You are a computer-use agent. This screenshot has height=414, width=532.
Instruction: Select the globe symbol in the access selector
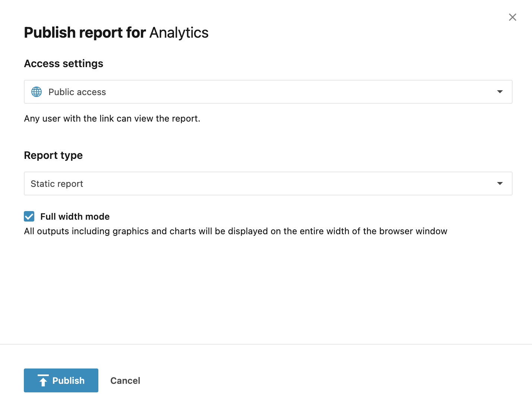(x=36, y=92)
